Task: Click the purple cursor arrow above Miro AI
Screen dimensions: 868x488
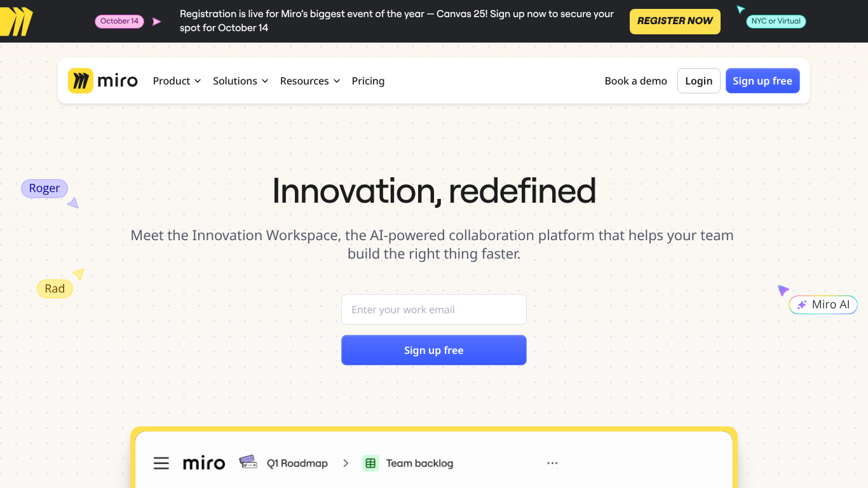Action: coord(783,290)
